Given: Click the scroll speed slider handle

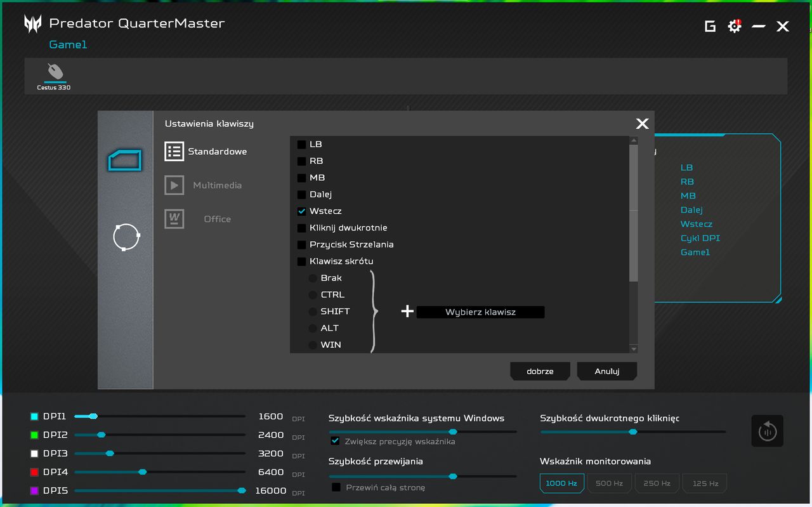Looking at the screenshot, I should 453,476.
